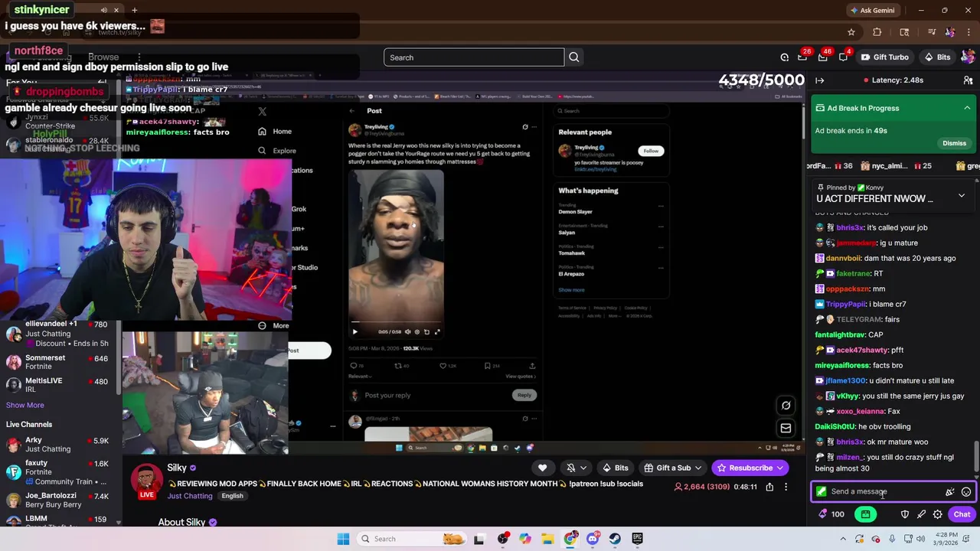Click the chat scrollbar thumb
This screenshot has width=980, height=551.
click(975, 458)
